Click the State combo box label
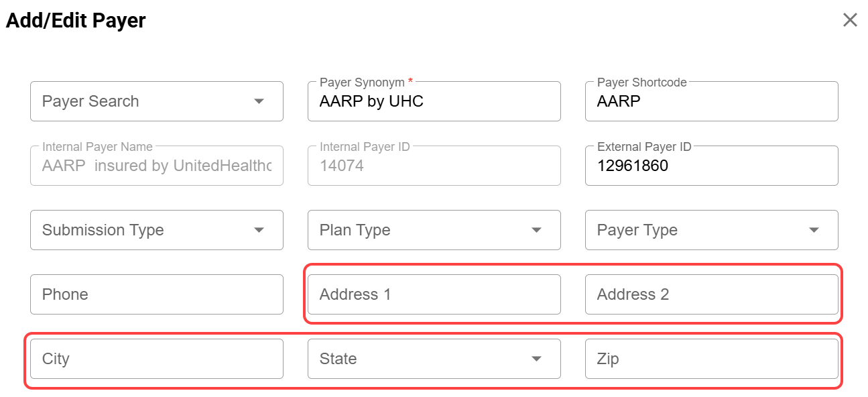This screenshot has height=397, width=868. coord(338,359)
